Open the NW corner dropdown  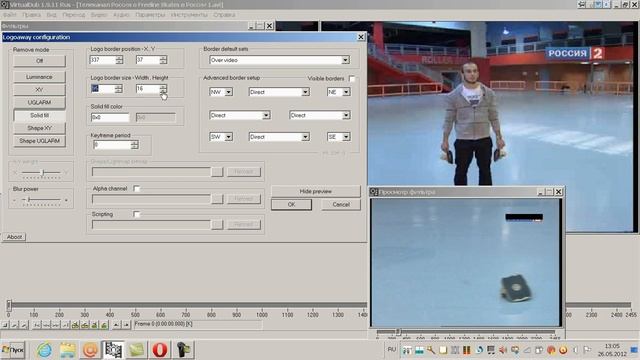point(221,92)
